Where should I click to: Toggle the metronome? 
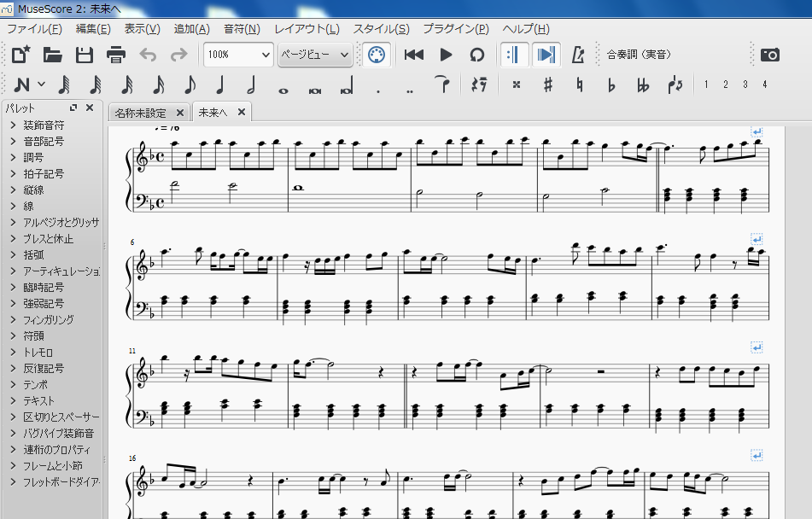578,55
